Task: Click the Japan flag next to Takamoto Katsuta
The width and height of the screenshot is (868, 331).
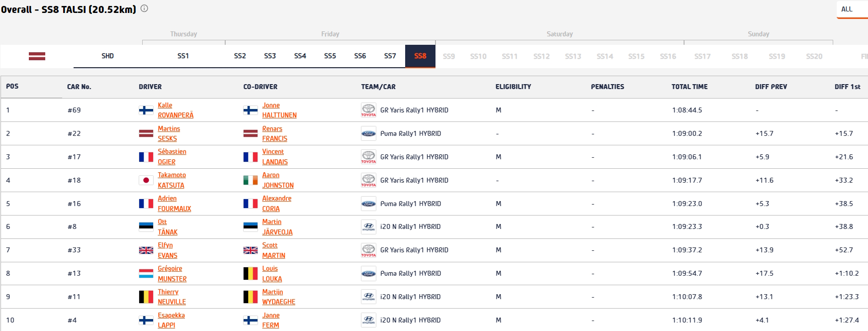Action: (146, 180)
